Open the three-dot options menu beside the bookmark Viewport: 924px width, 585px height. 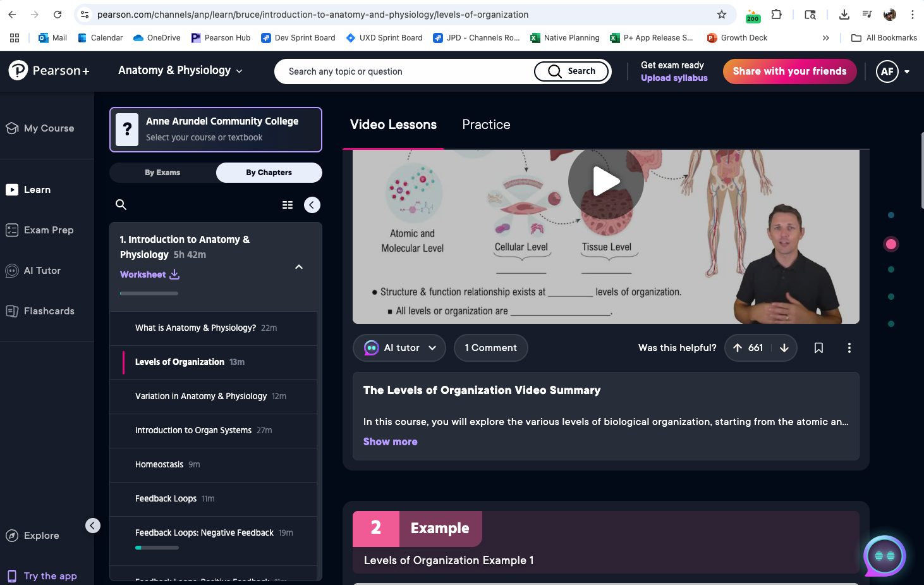point(849,347)
